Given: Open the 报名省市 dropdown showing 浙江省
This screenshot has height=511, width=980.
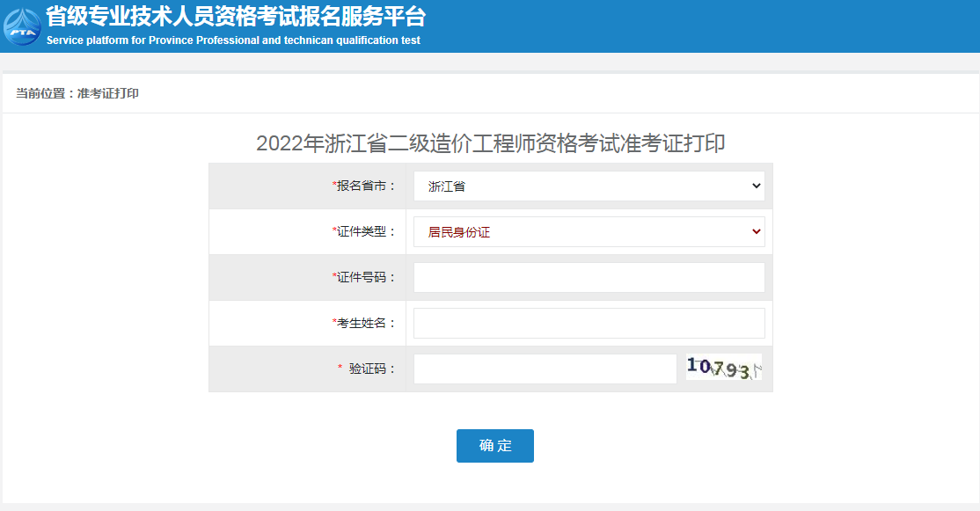Looking at the screenshot, I should tap(589, 186).
